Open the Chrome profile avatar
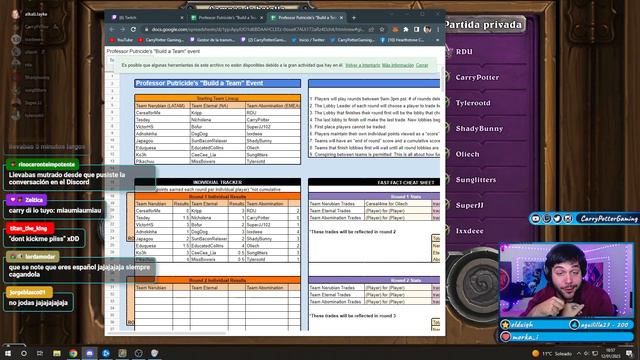Screen dimensions: 640x360 427,29
